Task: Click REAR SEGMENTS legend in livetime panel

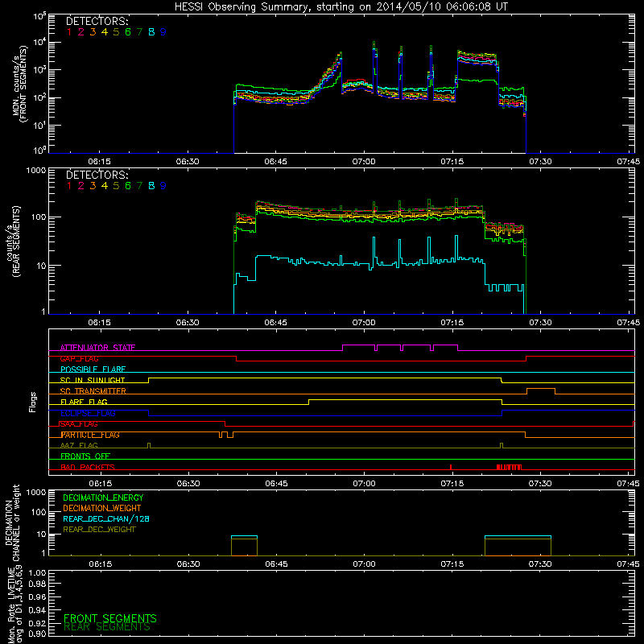Action: pos(107,627)
